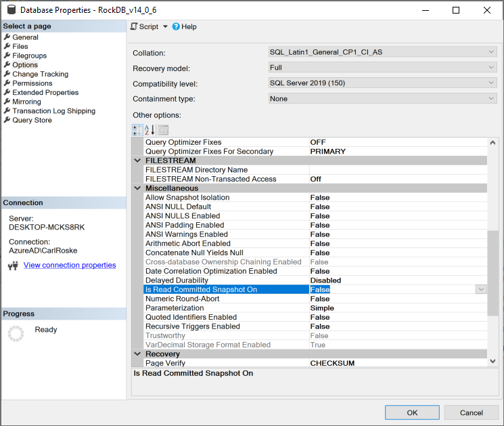Image resolution: width=504 pixels, height=426 pixels.
Task: Select the Allow Snapshot Isolation row
Action: point(315,197)
